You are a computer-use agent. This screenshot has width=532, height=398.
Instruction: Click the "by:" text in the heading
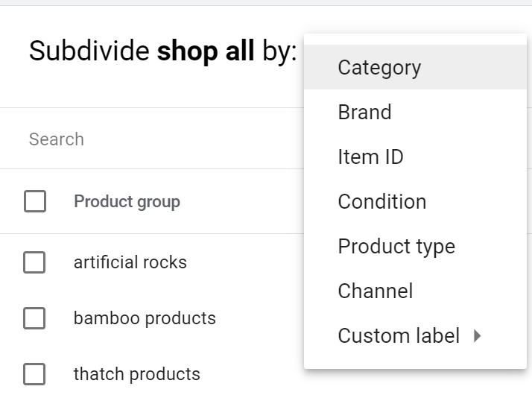pyautogui.click(x=279, y=51)
